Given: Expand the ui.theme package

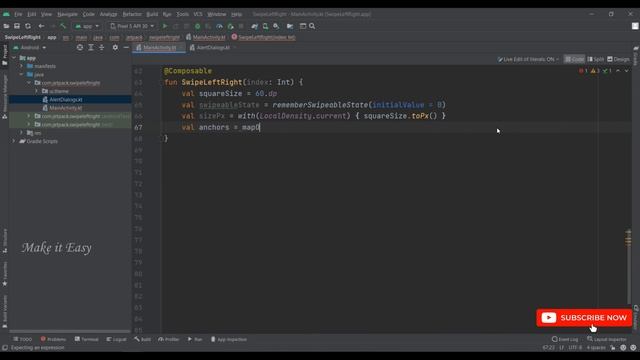Looking at the screenshot, I should pos(37,91).
